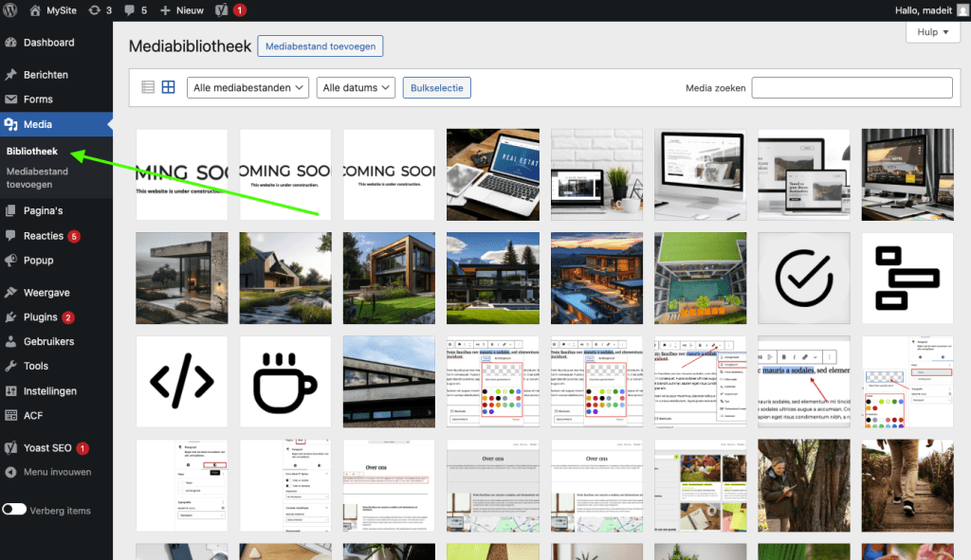Select the Media menu item

(56, 124)
